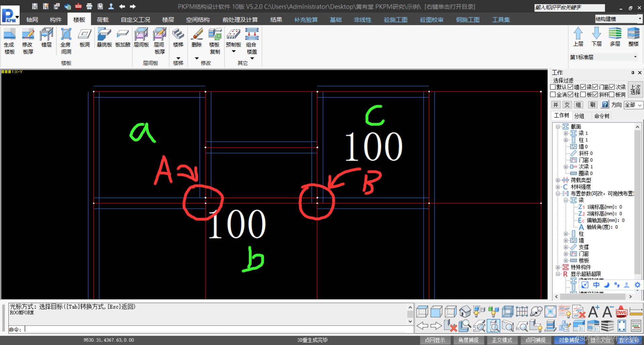
Task: Uncheck the 门窗 door-window filter checkbox
Action: pos(595,87)
